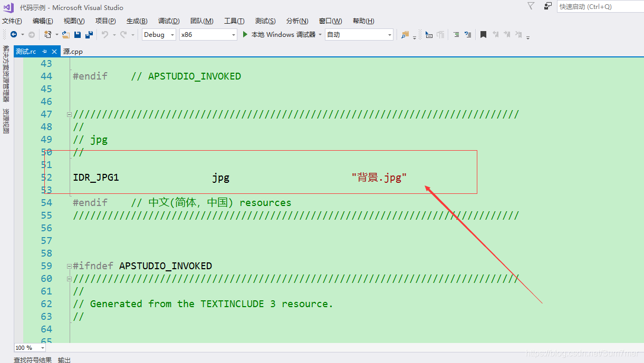Select the Save All icon
The image size is (644, 363).
[x=88, y=34]
